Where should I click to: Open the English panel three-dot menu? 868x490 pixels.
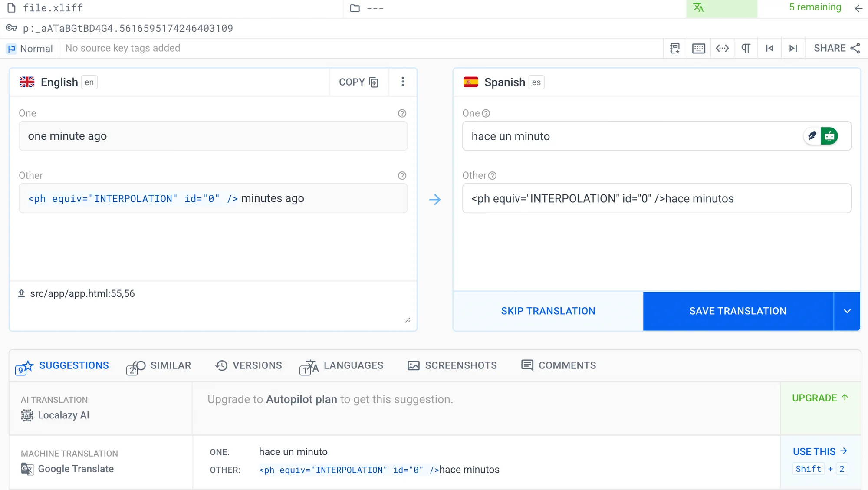click(403, 82)
